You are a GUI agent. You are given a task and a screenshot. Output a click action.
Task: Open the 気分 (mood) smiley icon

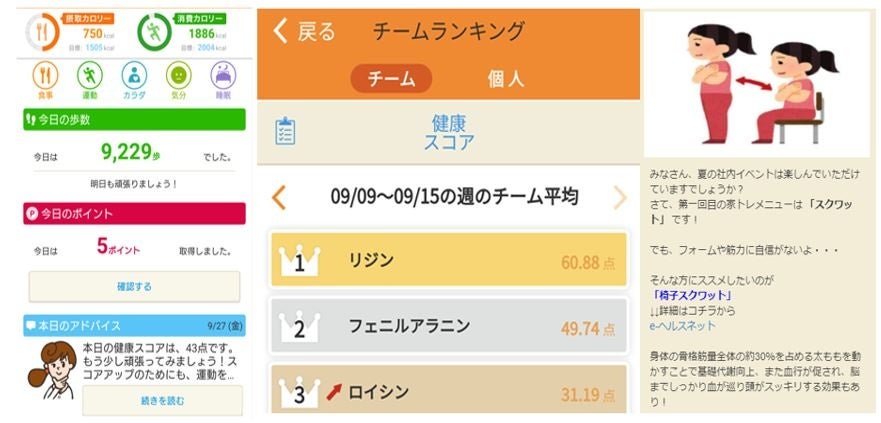[x=179, y=76]
